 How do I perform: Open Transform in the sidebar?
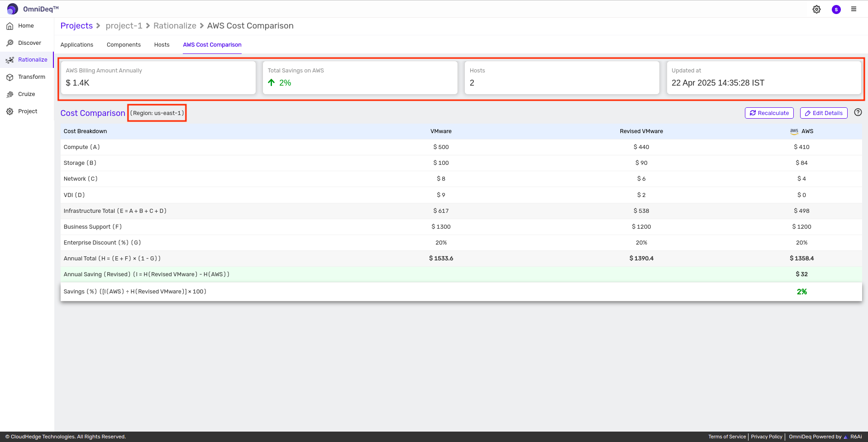(31, 77)
